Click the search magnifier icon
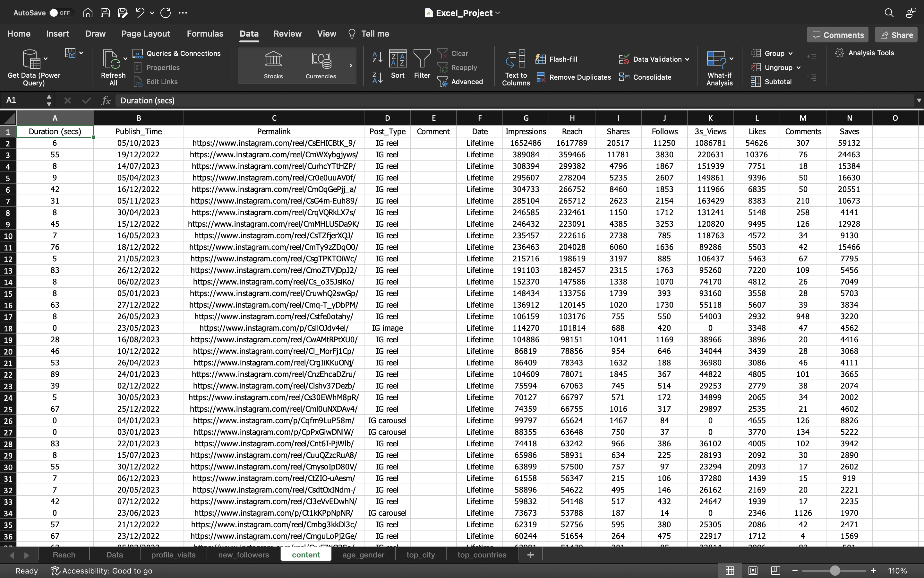Viewport: 924px width, 578px height. click(x=889, y=13)
